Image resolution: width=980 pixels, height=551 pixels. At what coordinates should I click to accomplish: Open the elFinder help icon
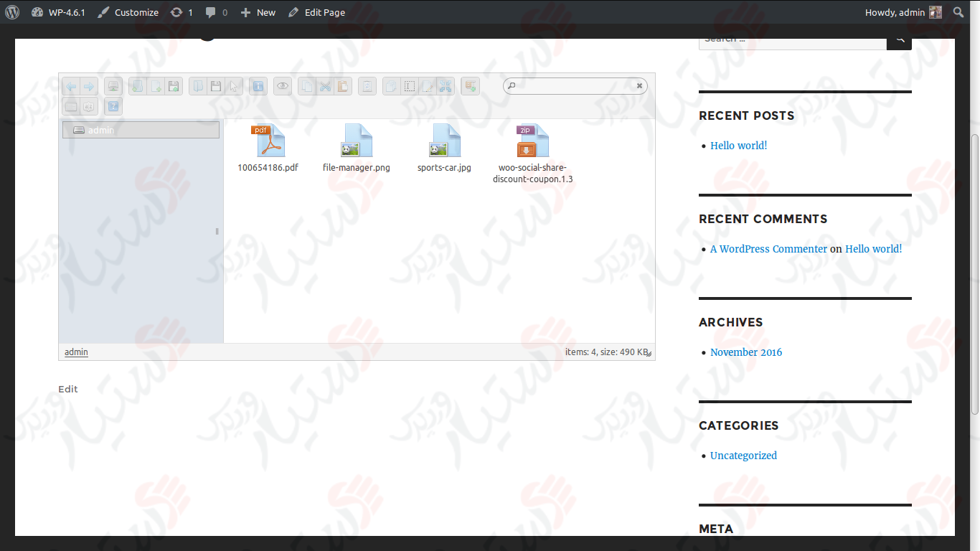click(113, 106)
